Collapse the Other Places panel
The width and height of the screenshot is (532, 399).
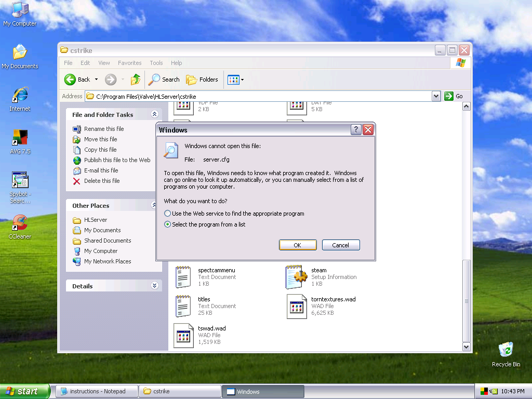[x=154, y=205]
